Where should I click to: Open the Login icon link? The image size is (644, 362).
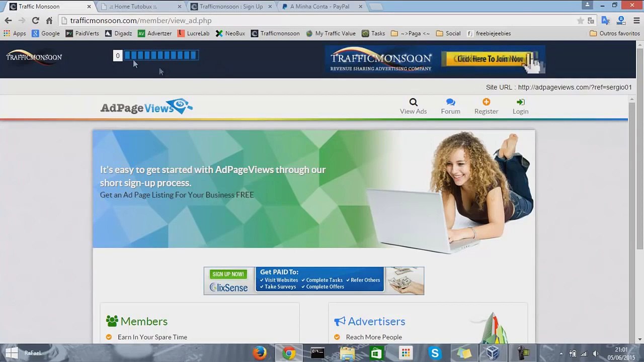pyautogui.click(x=520, y=106)
